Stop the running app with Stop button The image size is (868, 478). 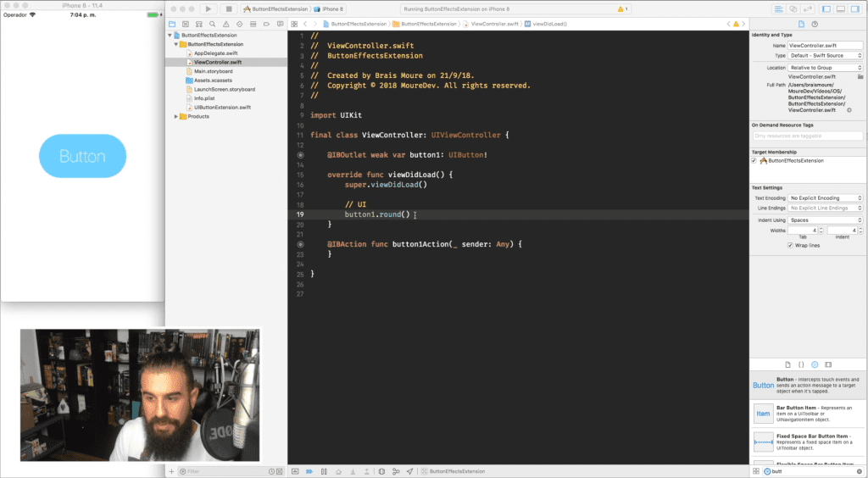[x=229, y=8]
